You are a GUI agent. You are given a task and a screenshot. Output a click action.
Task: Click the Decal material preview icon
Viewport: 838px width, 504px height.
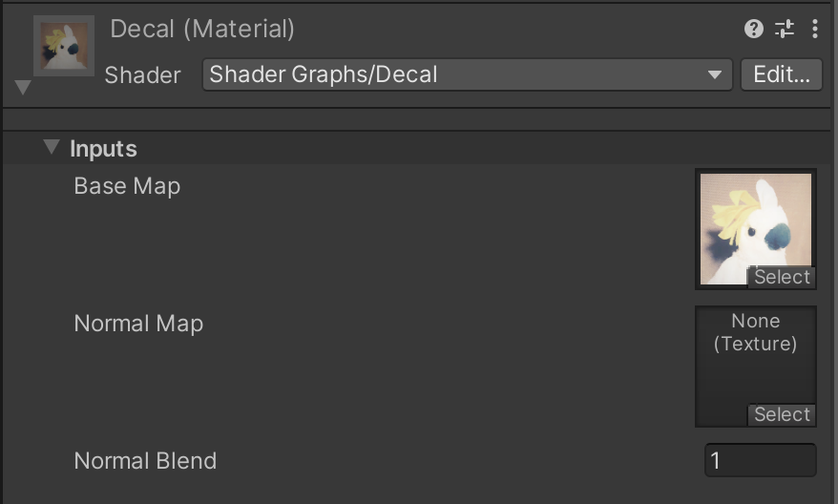click(64, 45)
